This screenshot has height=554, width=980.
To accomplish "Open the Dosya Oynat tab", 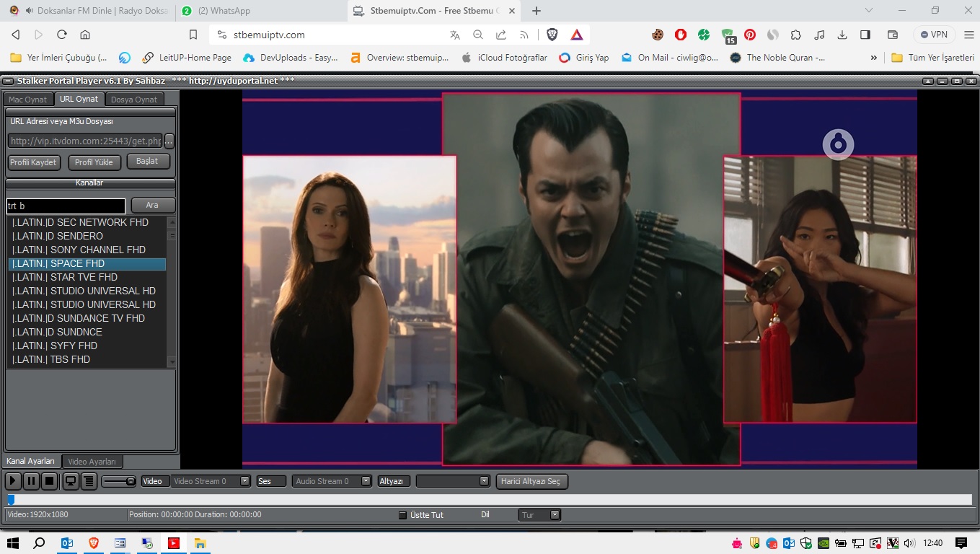I will tap(134, 100).
